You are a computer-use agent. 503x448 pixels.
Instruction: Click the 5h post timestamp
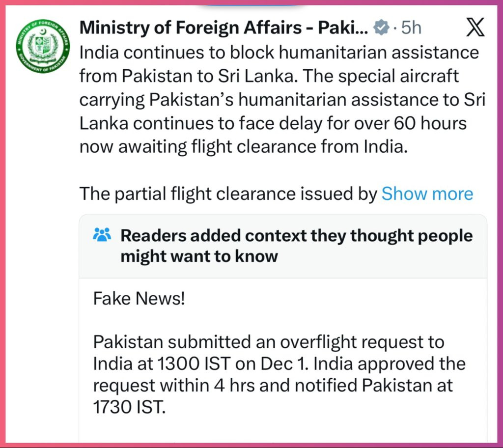[411, 28]
